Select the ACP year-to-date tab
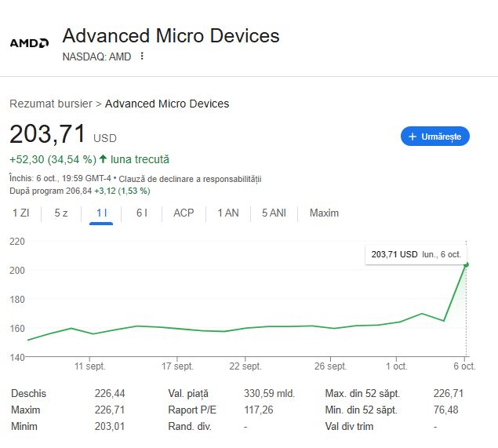Image resolution: width=498 pixels, height=448 pixels. click(184, 213)
